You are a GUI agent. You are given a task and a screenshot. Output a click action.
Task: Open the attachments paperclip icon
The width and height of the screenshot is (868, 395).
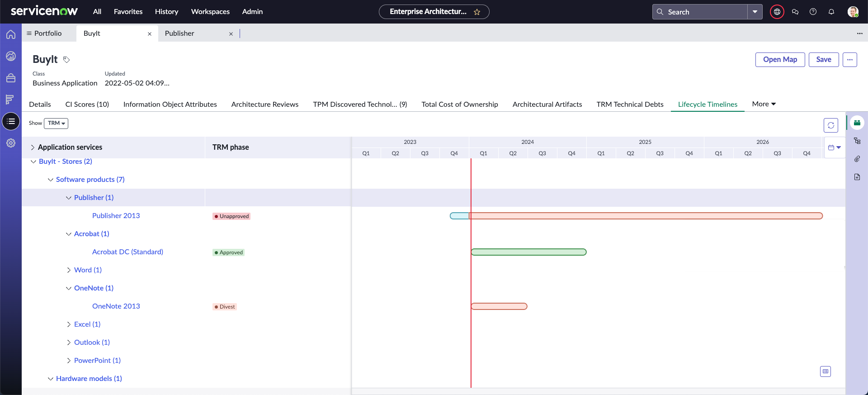click(857, 159)
